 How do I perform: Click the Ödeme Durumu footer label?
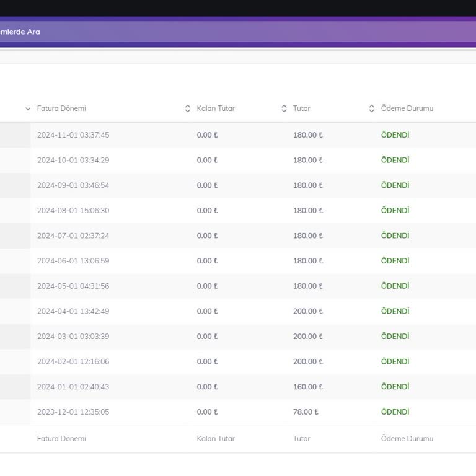[x=407, y=439]
